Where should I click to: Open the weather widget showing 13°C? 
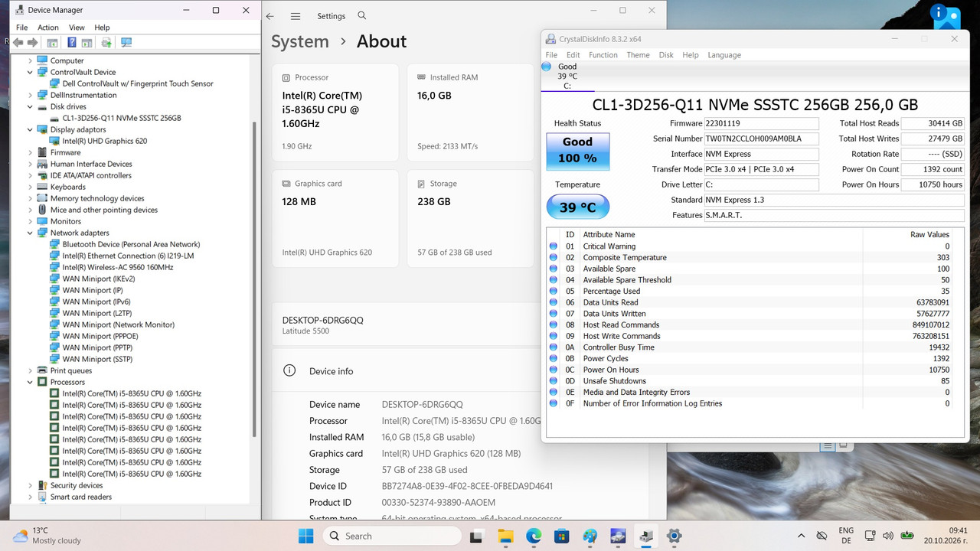tap(47, 536)
